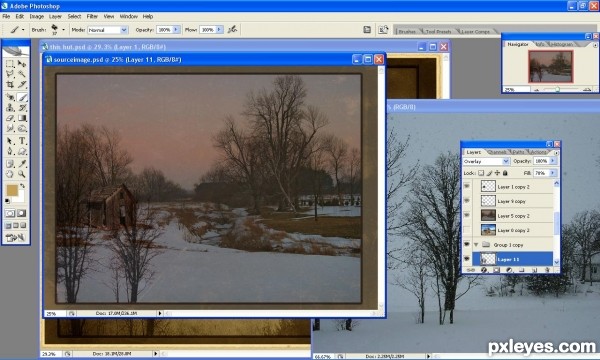The height and width of the screenshot is (360, 600).
Task: Select the Brush tool in the toolbox
Action: 22,97
